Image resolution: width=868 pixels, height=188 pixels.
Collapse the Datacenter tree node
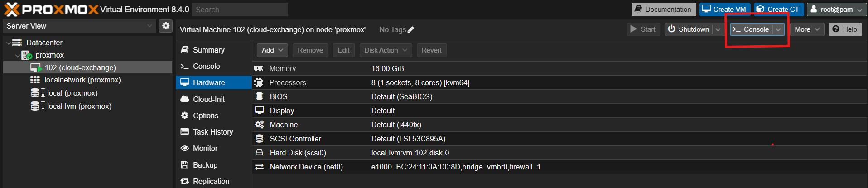pos(8,43)
